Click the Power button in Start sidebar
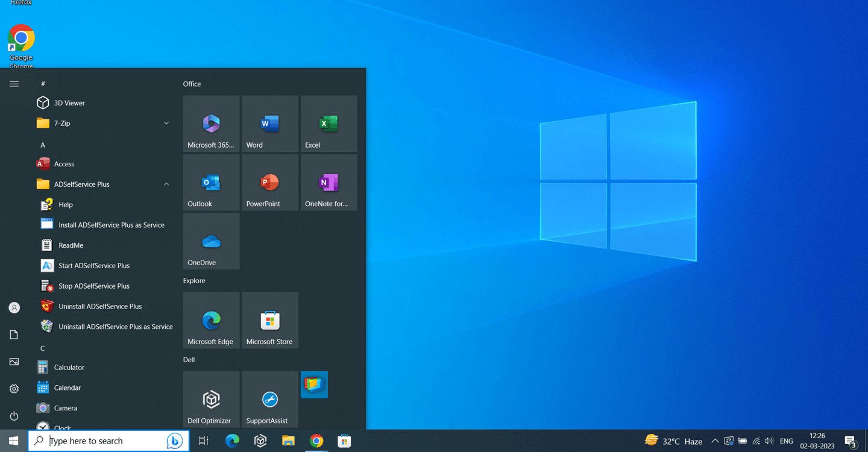 (14, 416)
